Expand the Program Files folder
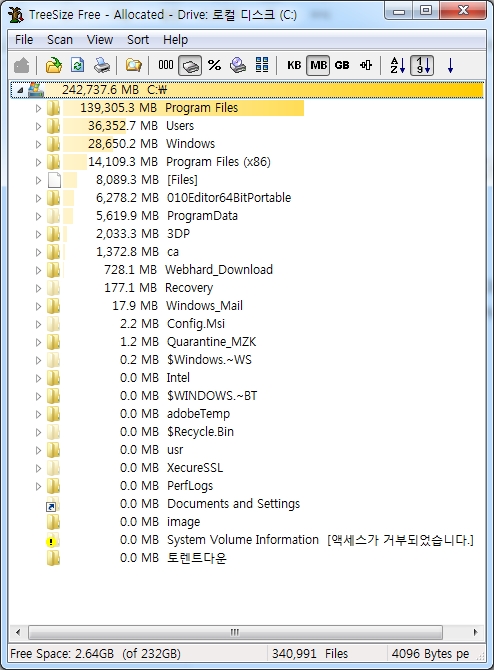 pyautogui.click(x=38, y=108)
